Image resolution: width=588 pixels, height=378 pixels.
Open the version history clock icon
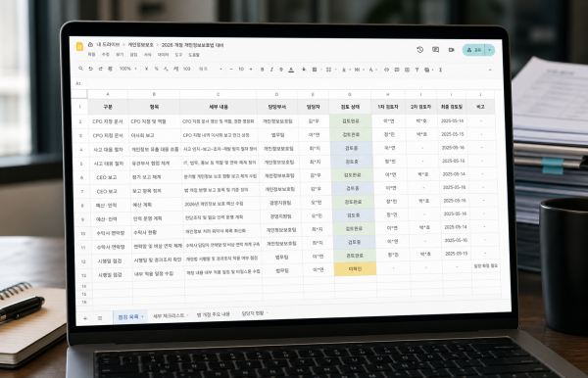coord(420,49)
